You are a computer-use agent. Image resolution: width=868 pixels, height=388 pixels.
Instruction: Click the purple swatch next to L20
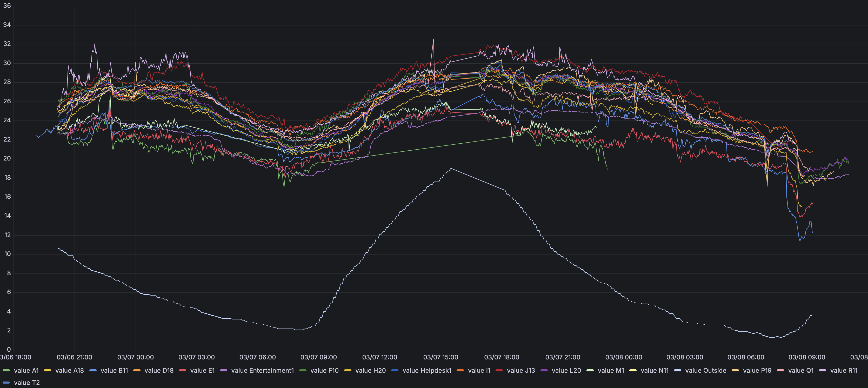point(544,371)
